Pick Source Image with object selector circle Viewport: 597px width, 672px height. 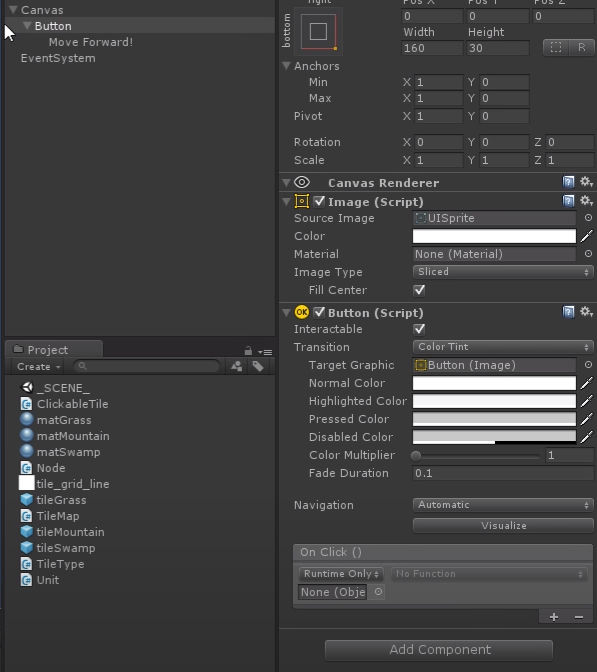(x=588, y=218)
